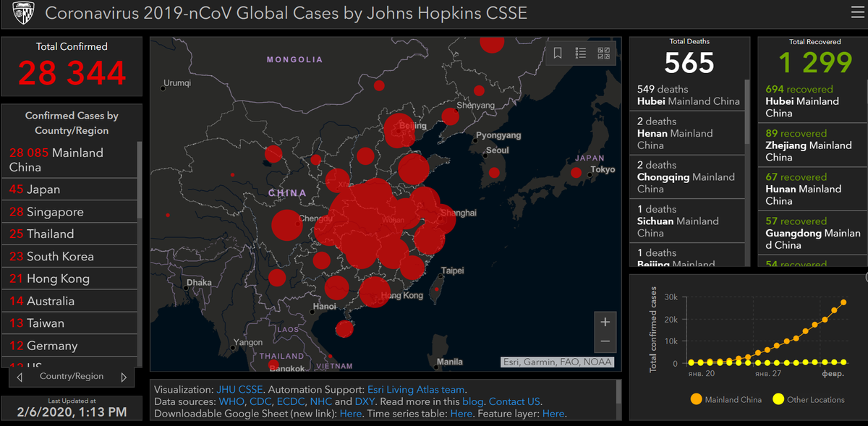868x426 pixels.
Task: Click the red case circle near Seoul
Action: [x=493, y=173]
